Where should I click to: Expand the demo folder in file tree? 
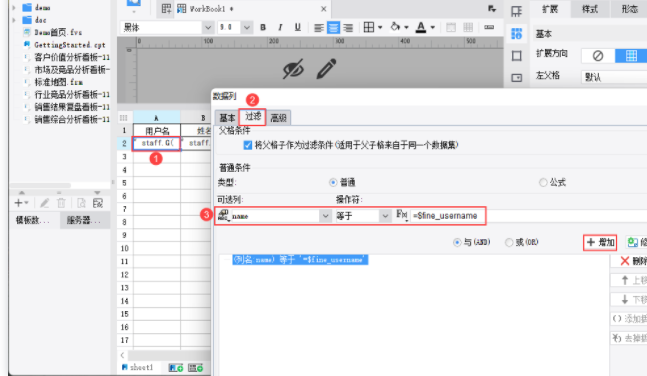coord(14,7)
